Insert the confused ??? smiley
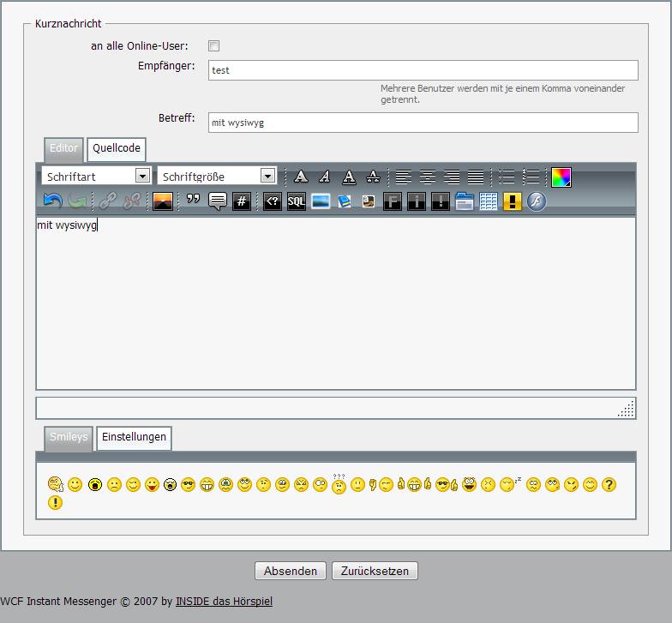Viewport: 672px width, 623px height. 339,484
